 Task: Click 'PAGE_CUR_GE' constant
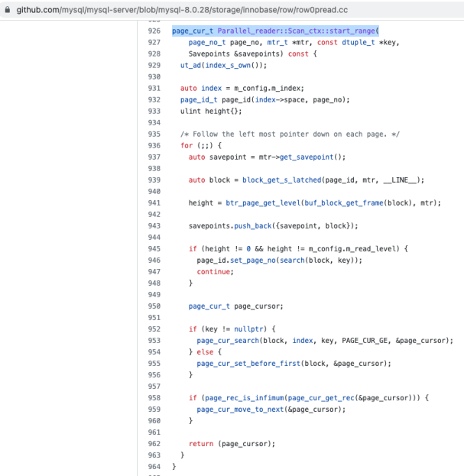[x=365, y=341]
